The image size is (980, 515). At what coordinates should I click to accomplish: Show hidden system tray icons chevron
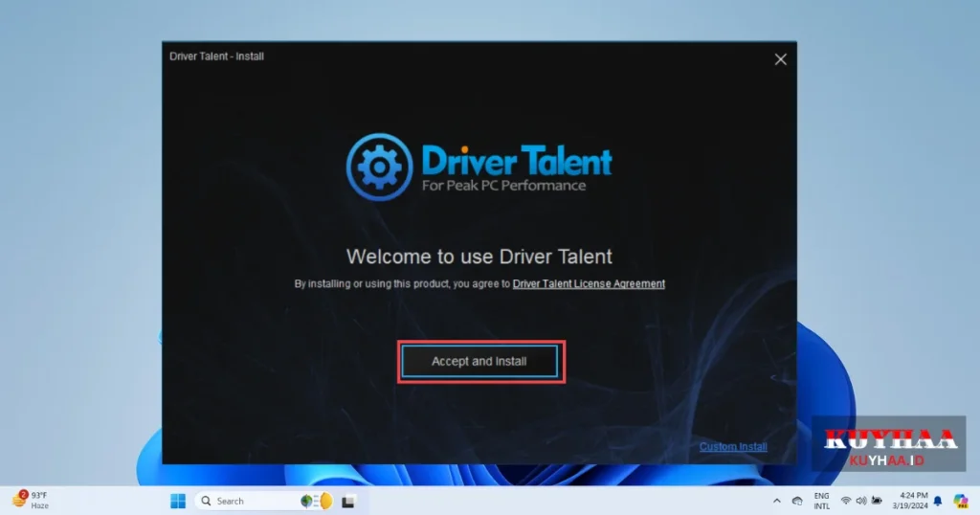click(777, 501)
